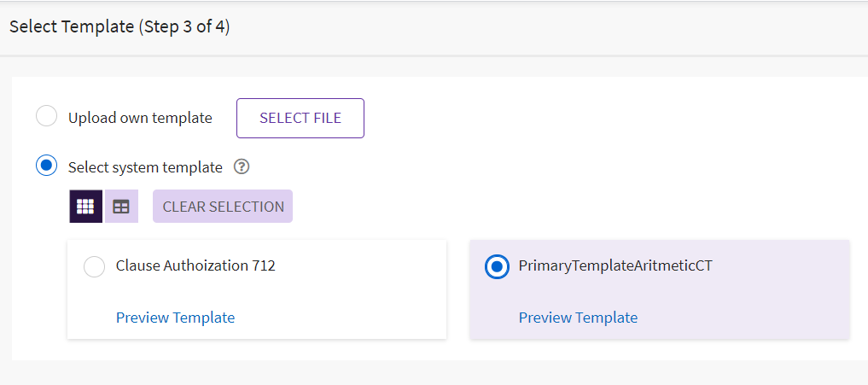Screen dimensions: 868x385
Task: Select the Upload own template radio button
Action: coord(46,117)
